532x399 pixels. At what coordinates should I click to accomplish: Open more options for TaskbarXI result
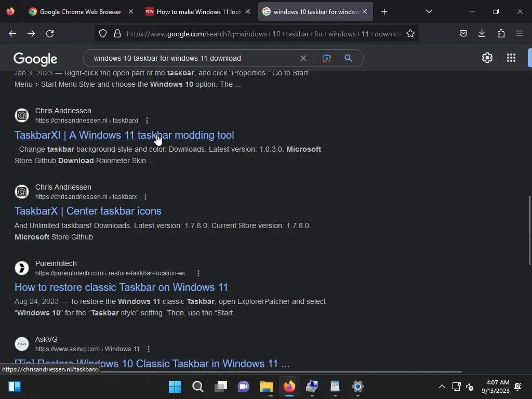coord(147,121)
